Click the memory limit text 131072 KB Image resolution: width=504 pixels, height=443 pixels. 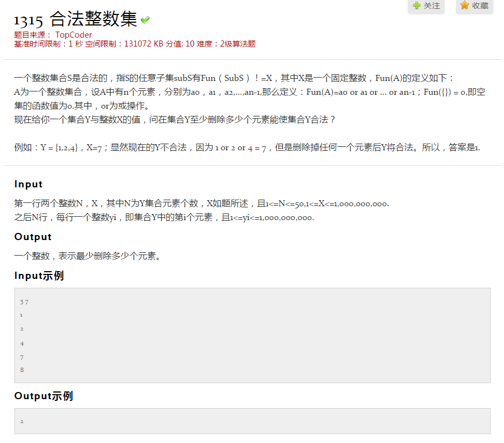point(143,44)
